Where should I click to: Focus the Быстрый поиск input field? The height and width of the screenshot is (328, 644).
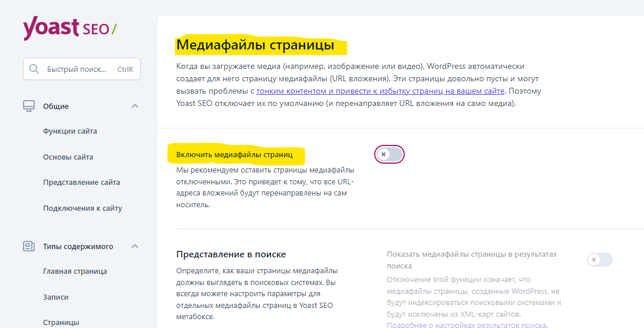(82, 69)
